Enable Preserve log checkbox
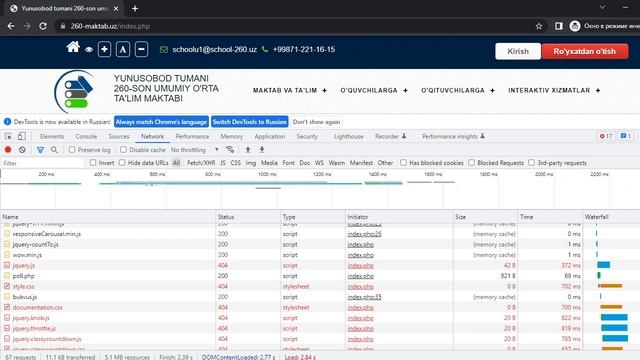 pos(72,150)
